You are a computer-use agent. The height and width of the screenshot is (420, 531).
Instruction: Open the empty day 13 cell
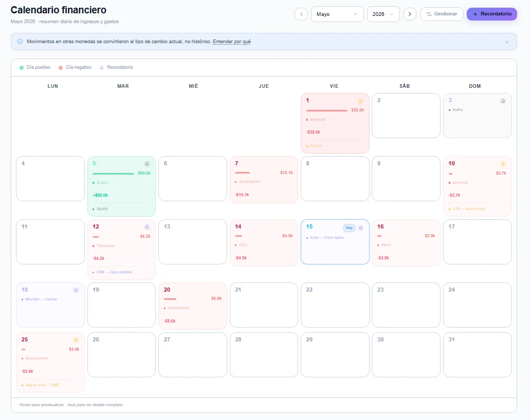pos(193,242)
